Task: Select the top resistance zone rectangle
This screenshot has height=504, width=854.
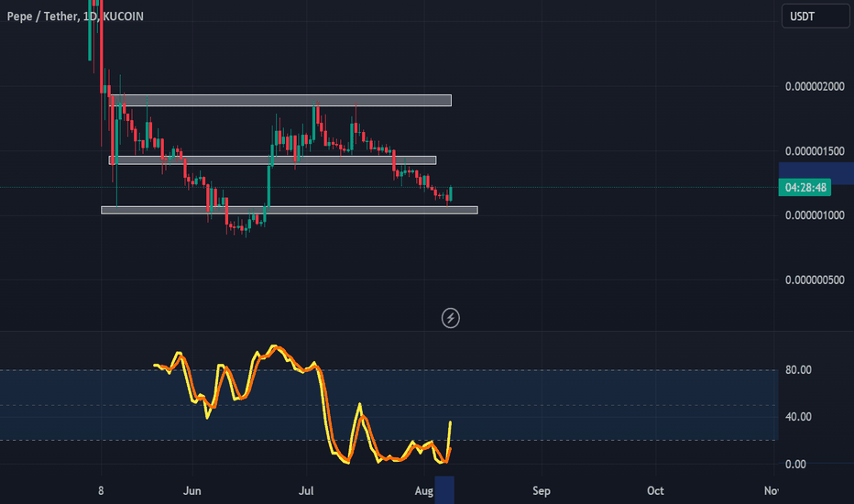Action: [280, 100]
